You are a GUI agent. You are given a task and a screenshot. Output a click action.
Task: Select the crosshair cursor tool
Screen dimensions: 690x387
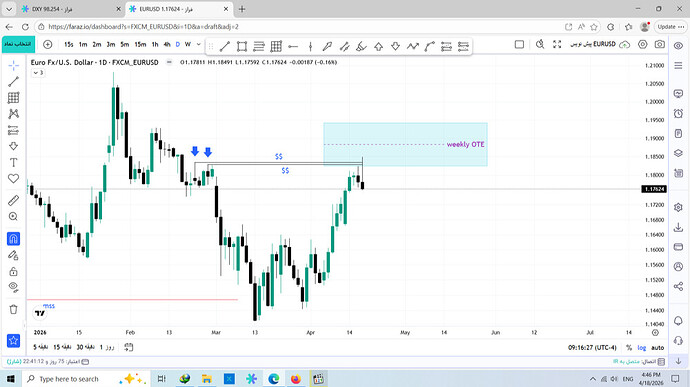click(x=13, y=66)
